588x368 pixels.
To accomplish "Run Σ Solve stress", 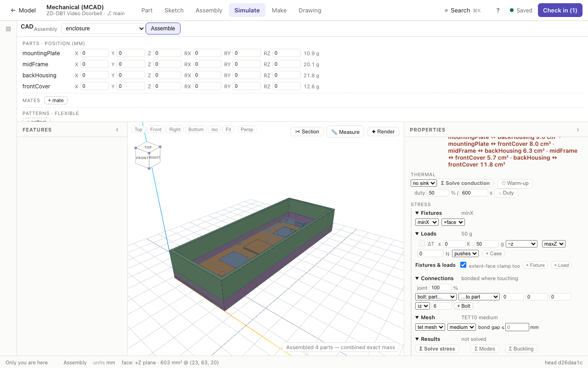I will [x=437, y=349].
